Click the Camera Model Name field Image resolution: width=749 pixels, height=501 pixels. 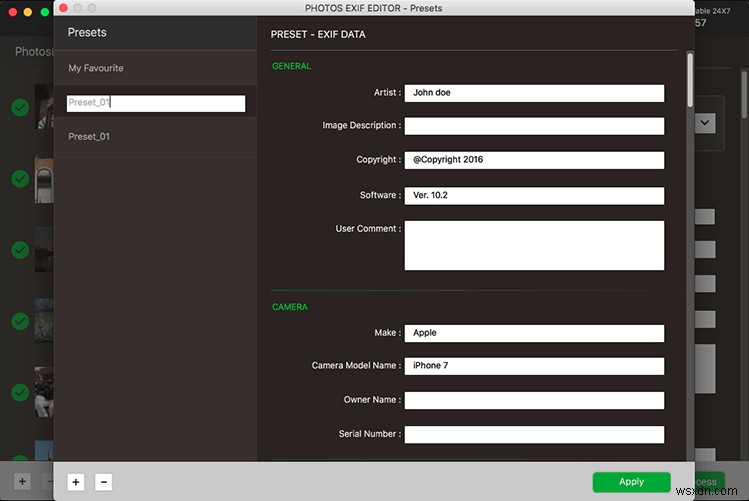coord(534,366)
